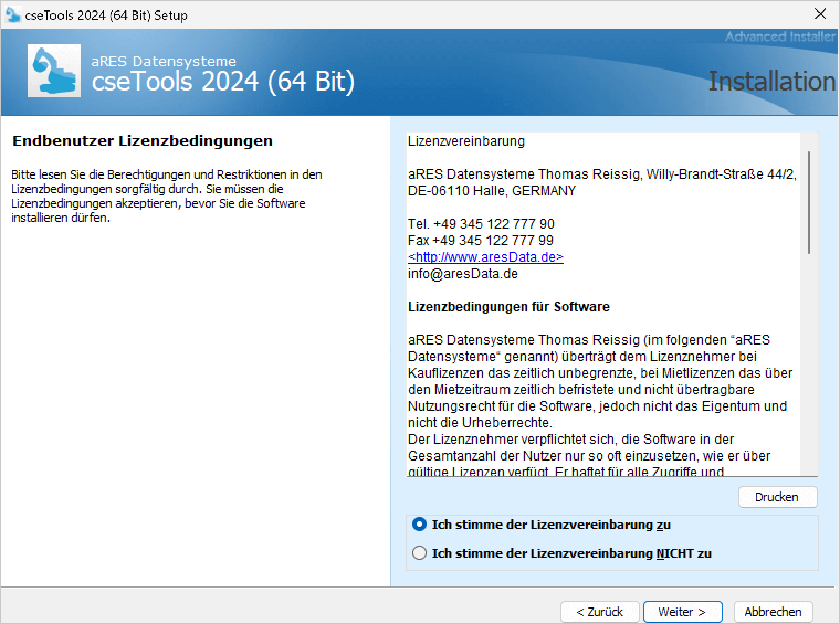Cancel setup via Abbrechen
The width and height of the screenshot is (840, 624).
(773, 612)
